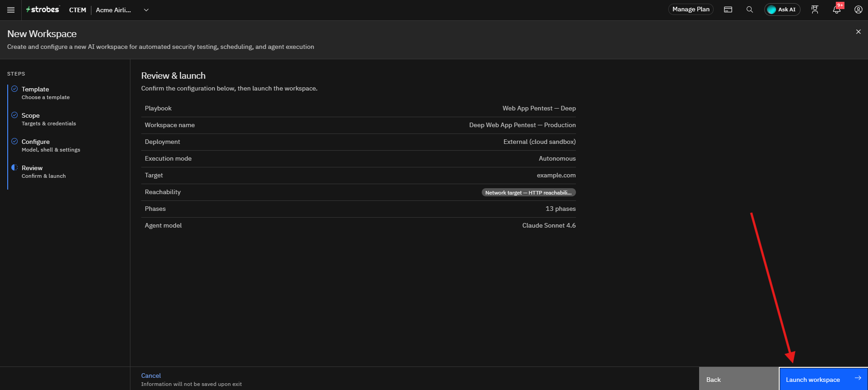Click the Scope step checkmark icon
Viewport: 868px width, 390px height.
[14, 115]
